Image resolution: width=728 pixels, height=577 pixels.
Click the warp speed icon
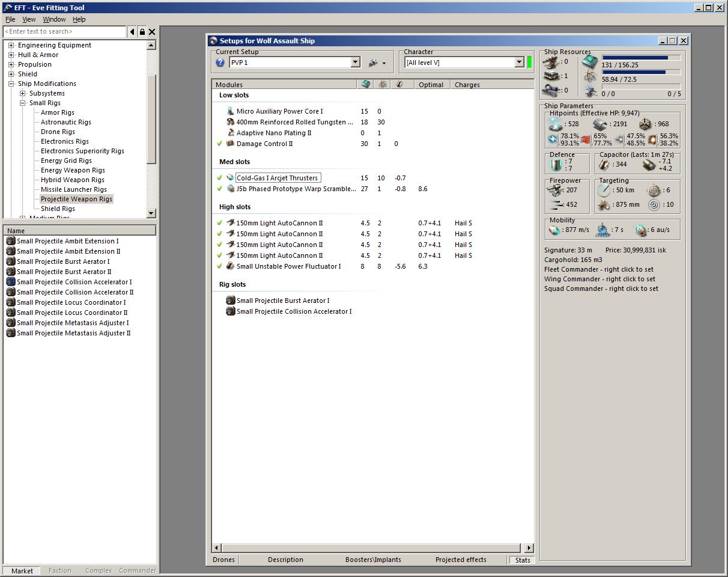[x=641, y=230]
